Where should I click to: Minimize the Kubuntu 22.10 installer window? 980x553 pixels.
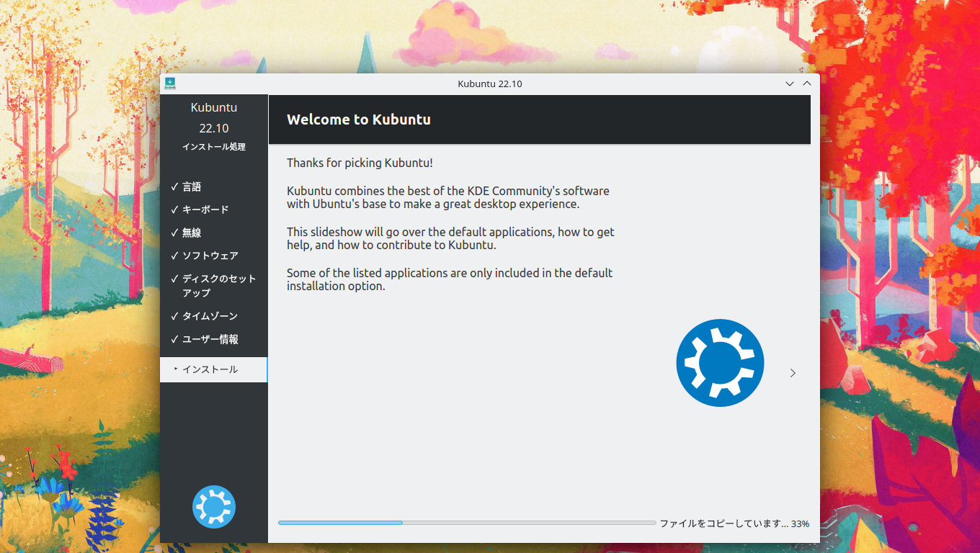pyautogui.click(x=790, y=84)
